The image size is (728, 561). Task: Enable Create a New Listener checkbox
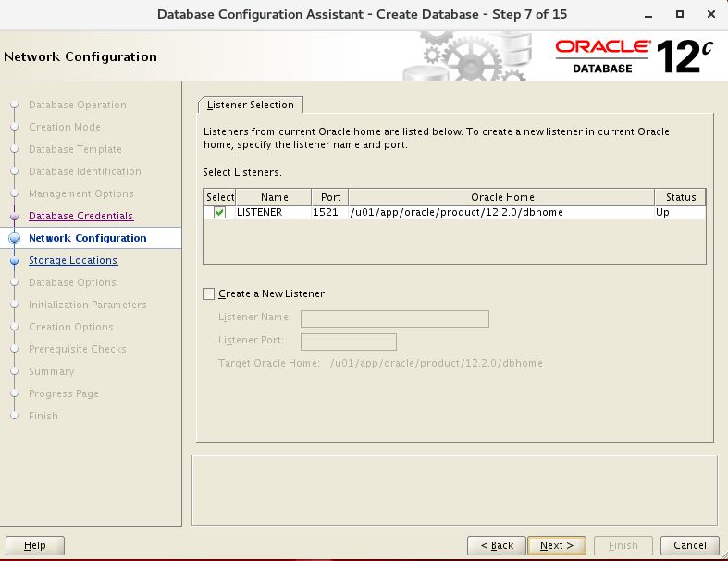(208, 293)
